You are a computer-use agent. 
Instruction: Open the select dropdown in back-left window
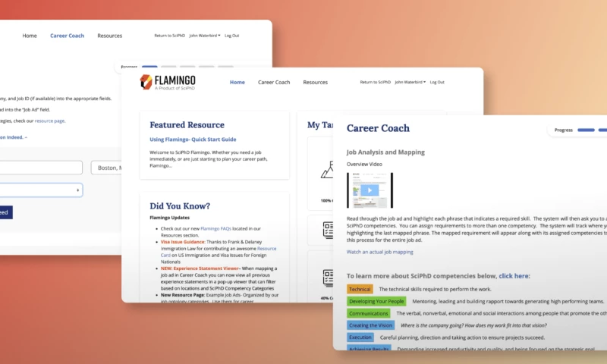[x=41, y=190]
